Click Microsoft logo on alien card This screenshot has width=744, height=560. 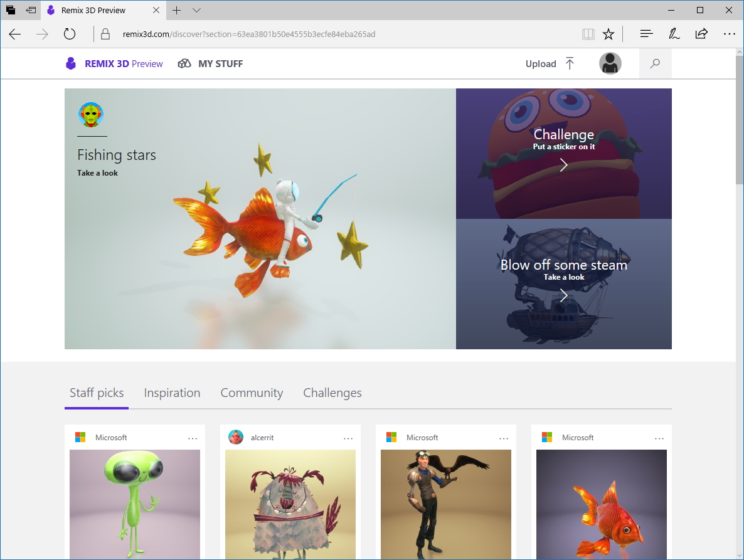pyautogui.click(x=80, y=437)
